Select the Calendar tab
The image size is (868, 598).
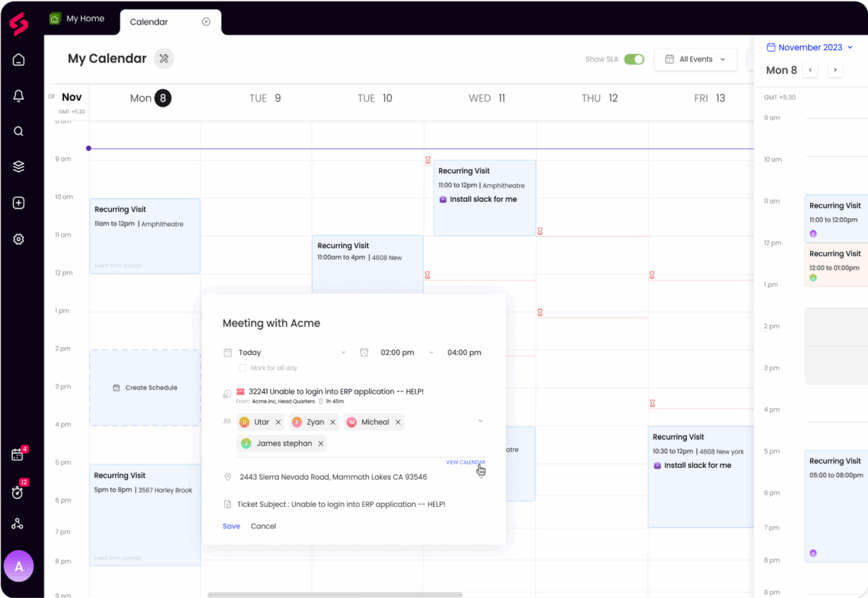point(149,22)
